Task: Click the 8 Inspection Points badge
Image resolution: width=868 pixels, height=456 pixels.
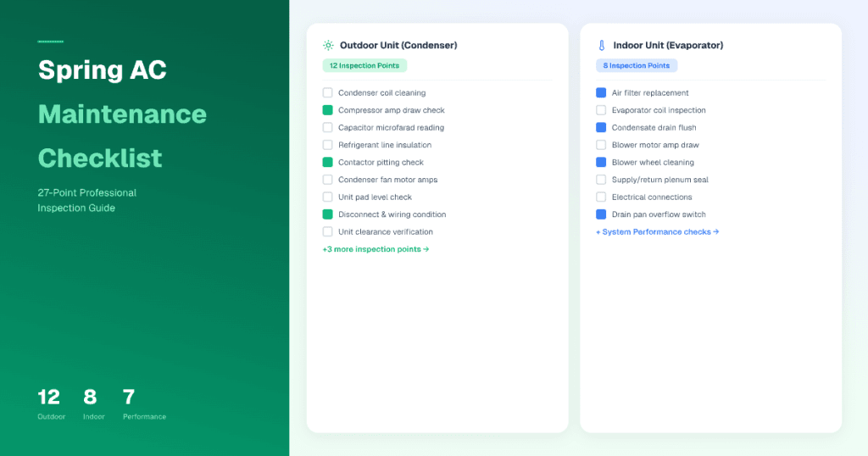Action: click(636, 66)
